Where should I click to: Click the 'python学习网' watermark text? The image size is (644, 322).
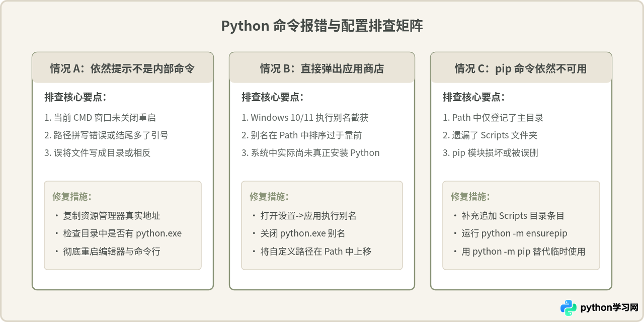pyautogui.click(x=609, y=307)
